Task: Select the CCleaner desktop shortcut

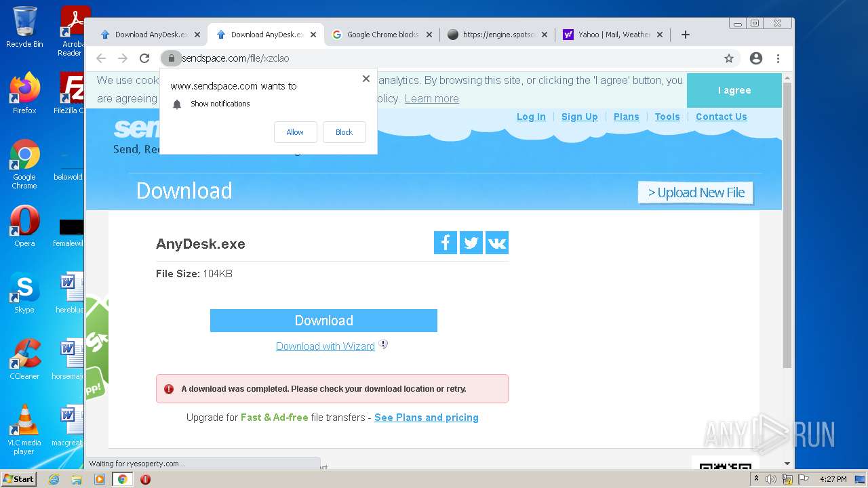Action: point(24,359)
